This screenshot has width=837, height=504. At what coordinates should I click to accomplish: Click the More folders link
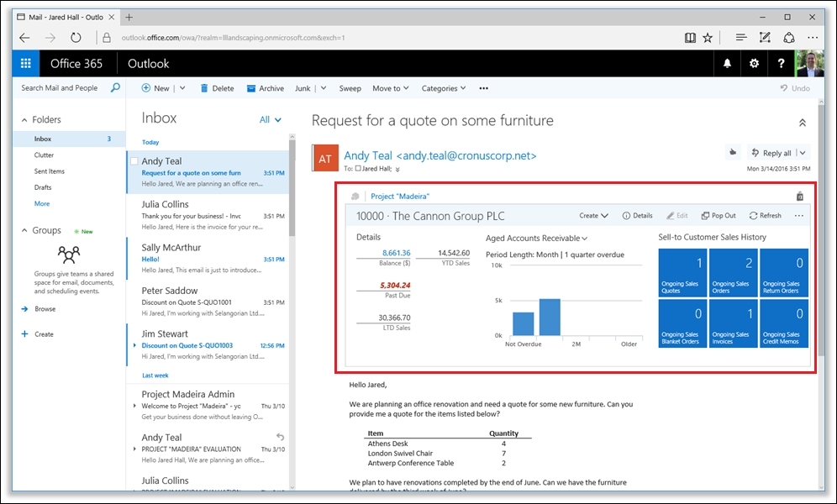pos(42,204)
